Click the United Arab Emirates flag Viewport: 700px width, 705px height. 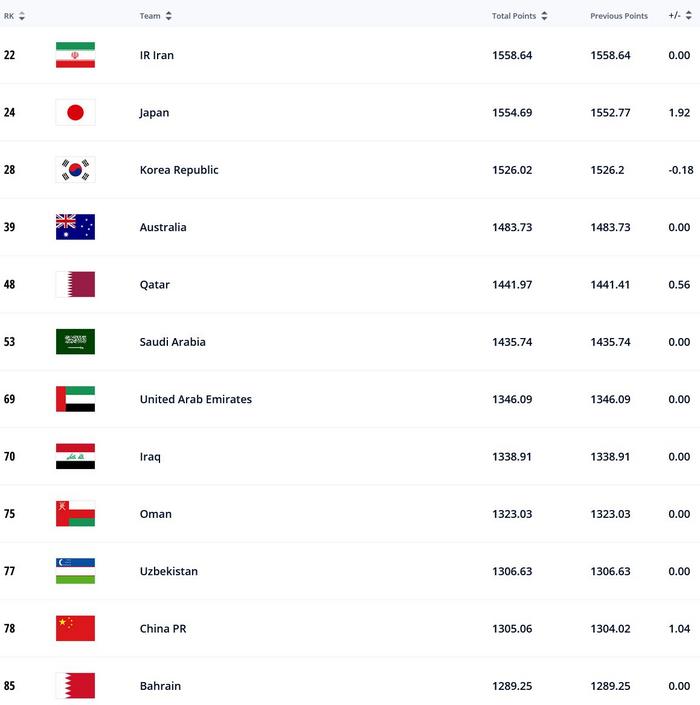coord(75,399)
